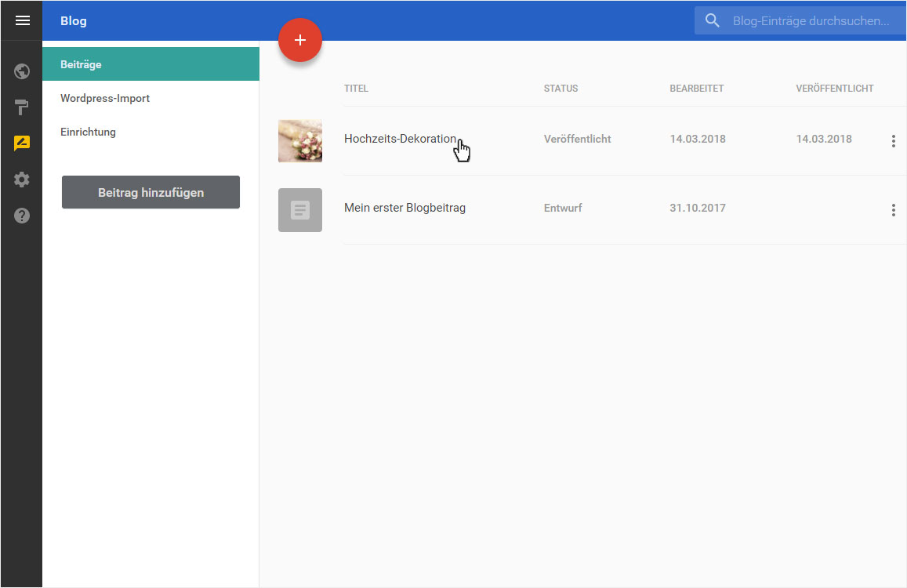Image resolution: width=907 pixels, height=588 pixels.
Task: Open the hamburger main menu
Action: coord(23,21)
